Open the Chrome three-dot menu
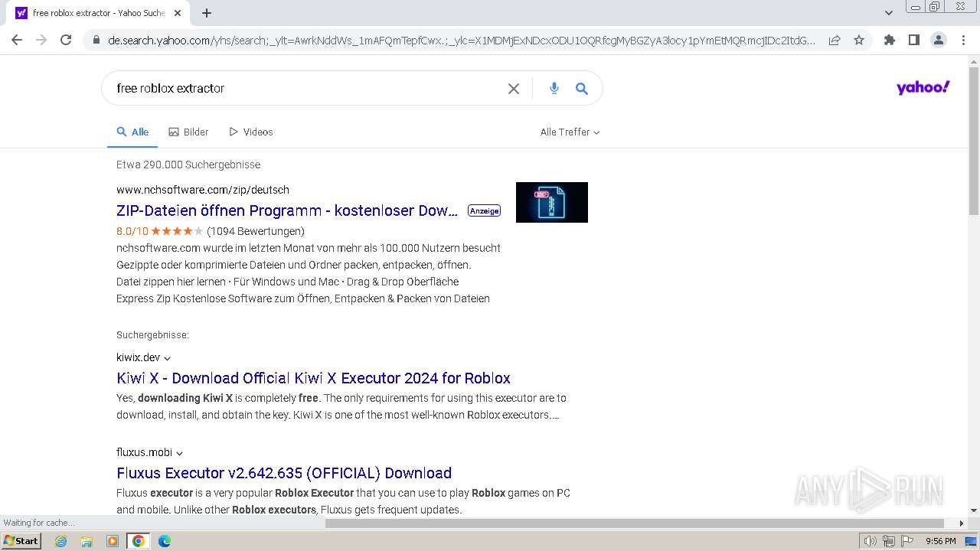Screen dimensions: 980x551 point(963,40)
